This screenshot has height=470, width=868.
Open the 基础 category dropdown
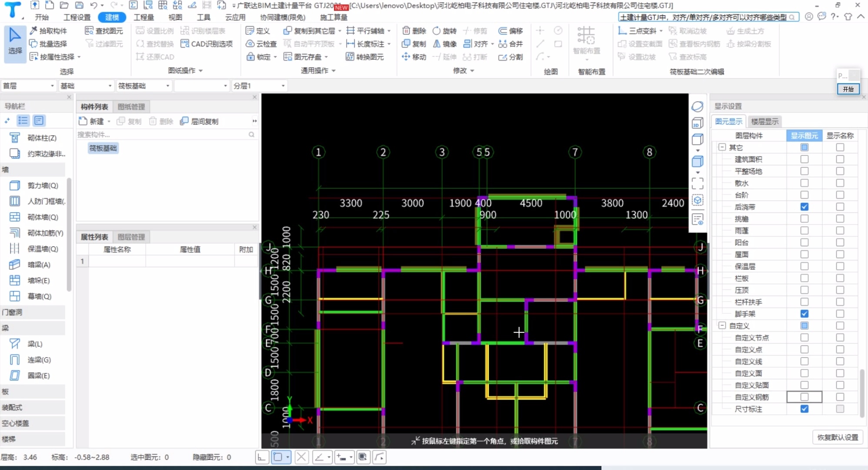tap(86, 86)
